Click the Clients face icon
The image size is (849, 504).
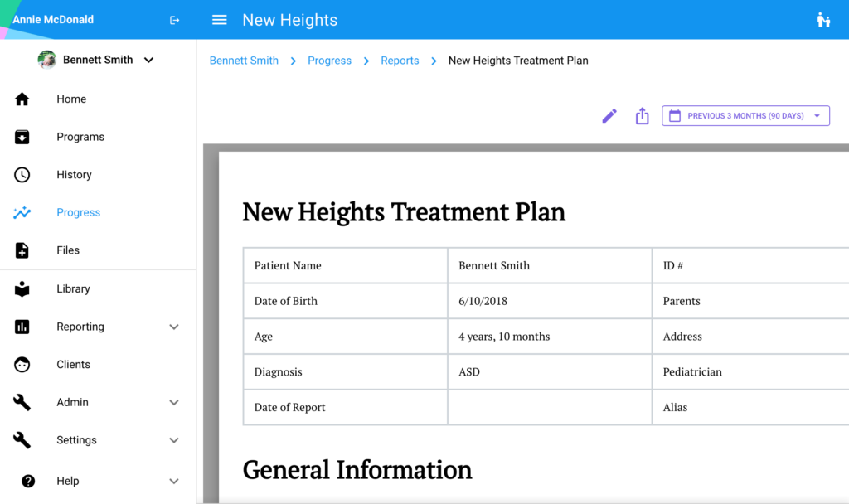pos(22,365)
